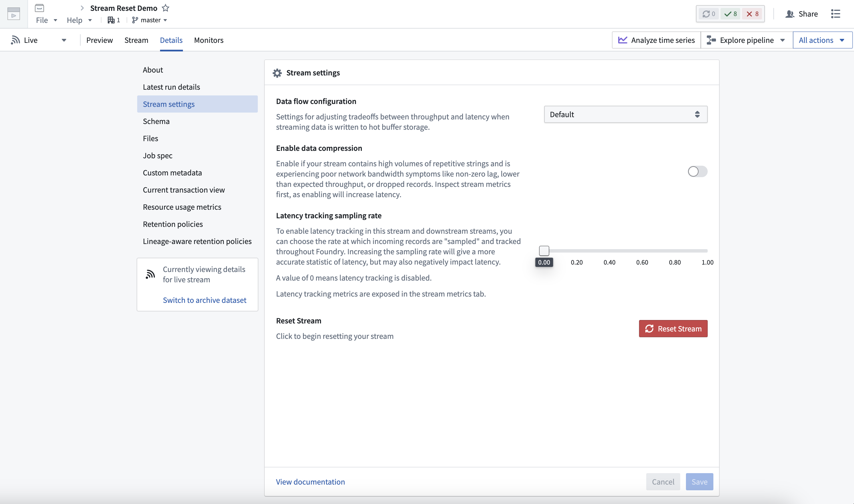
Task: Click the red Reset Stream button
Action: point(673,328)
